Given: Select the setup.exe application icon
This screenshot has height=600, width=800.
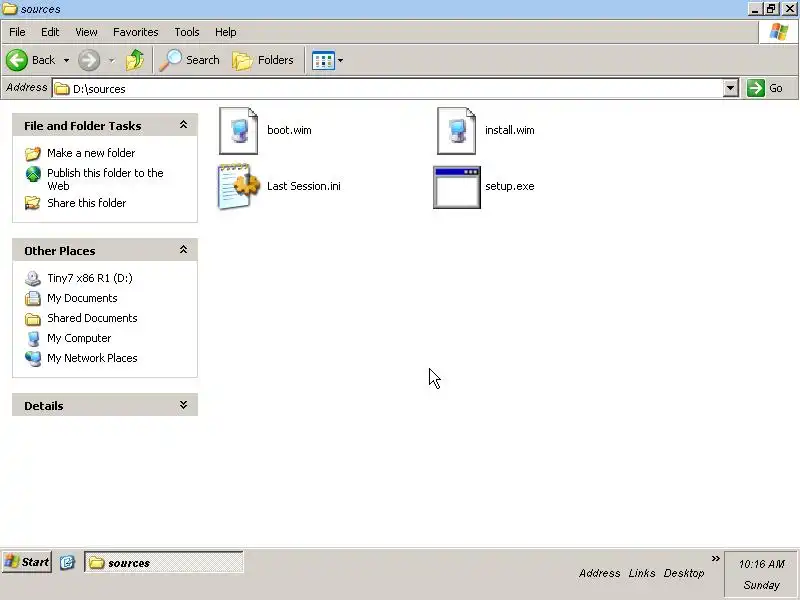Looking at the screenshot, I should pyautogui.click(x=457, y=187).
